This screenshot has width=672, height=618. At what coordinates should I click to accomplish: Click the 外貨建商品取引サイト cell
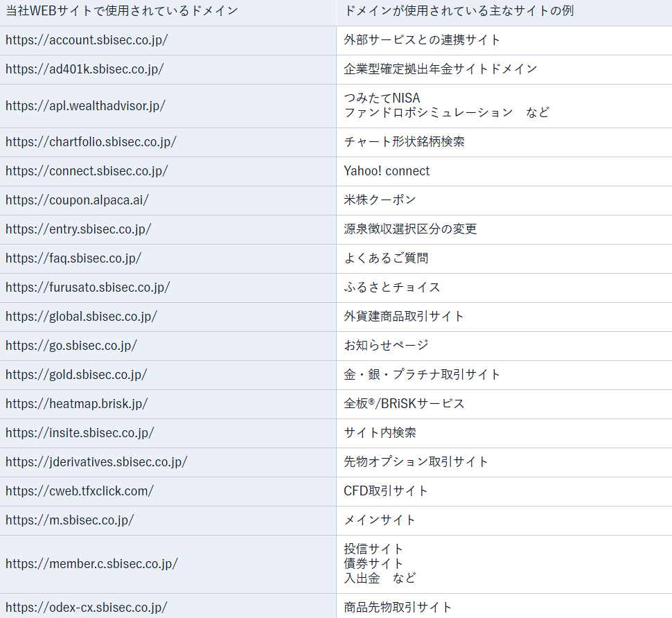(x=504, y=317)
